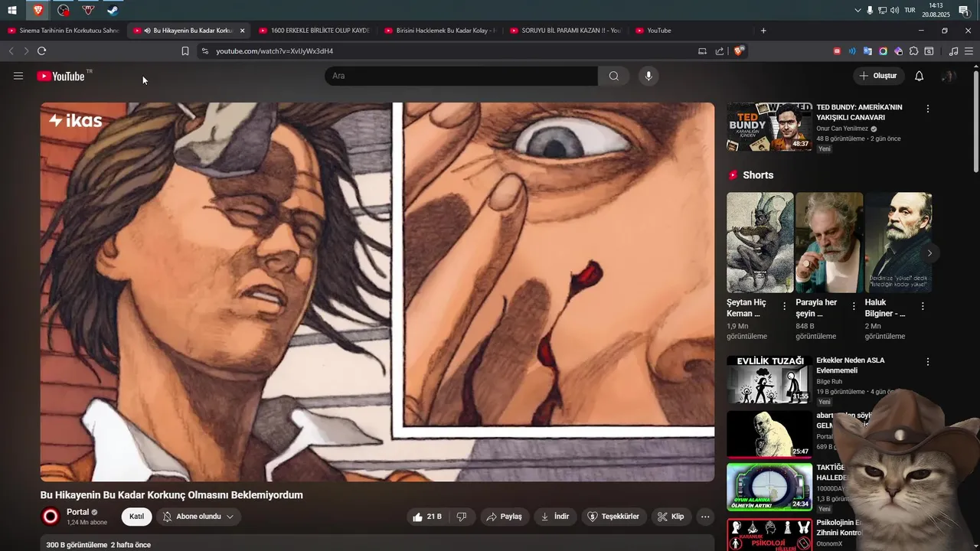
Task: Open a new browser tab
Action: click(x=763, y=31)
